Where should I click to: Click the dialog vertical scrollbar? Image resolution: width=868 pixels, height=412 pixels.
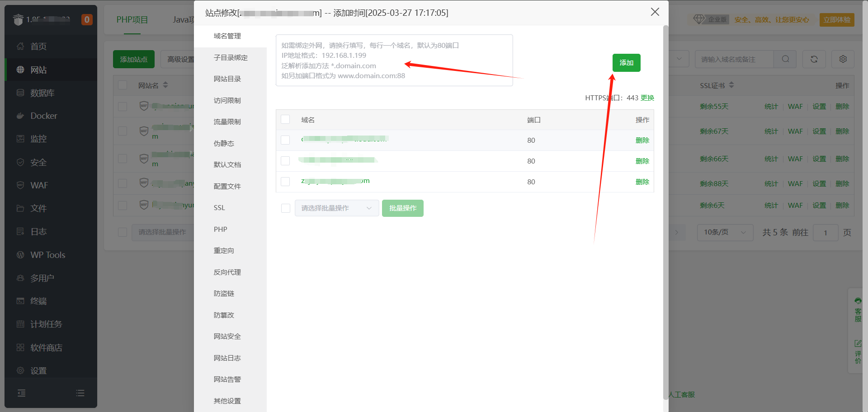tap(665, 212)
